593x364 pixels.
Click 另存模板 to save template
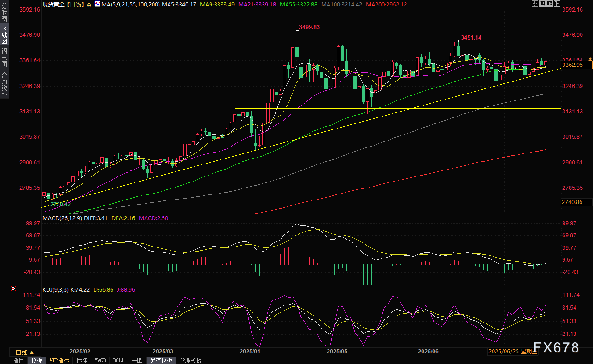(161, 360)
